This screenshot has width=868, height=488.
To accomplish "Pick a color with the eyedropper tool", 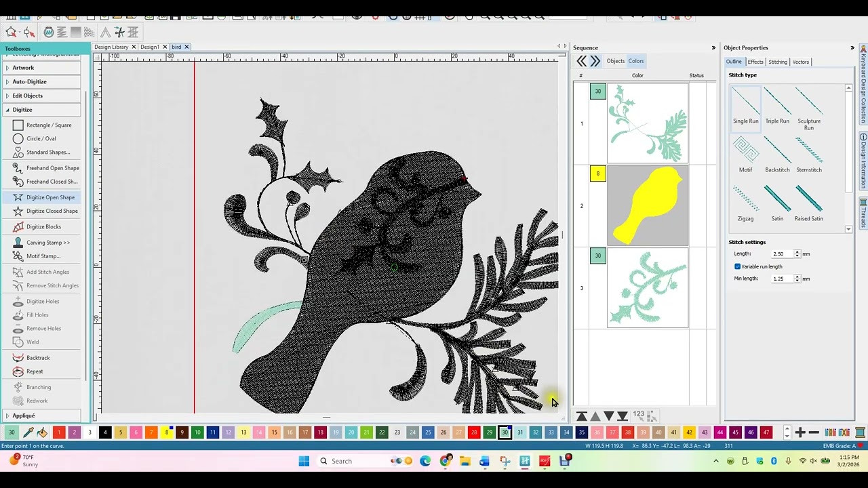I will coord(28,432).
